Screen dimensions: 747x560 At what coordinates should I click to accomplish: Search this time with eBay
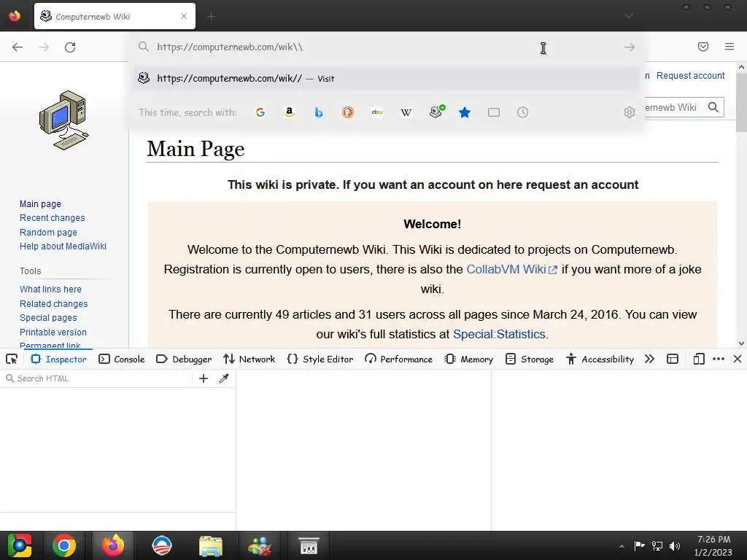tap(377, 112)
